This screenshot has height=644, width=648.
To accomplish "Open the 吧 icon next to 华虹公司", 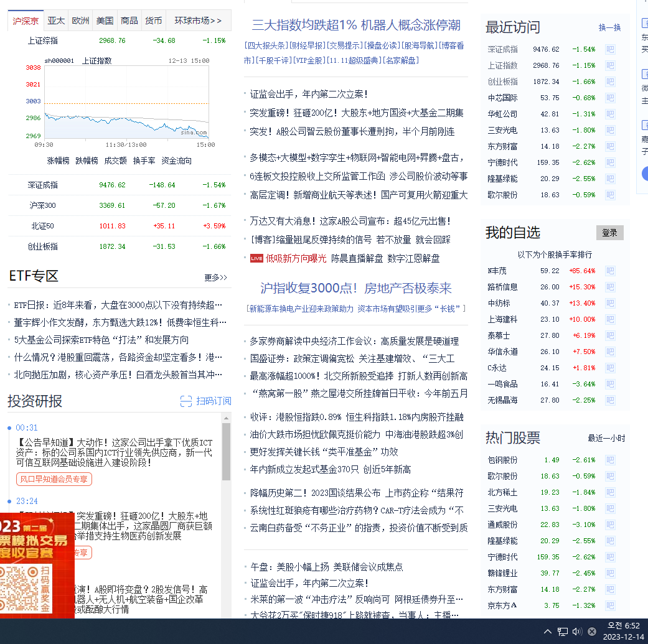I will 610,114.
